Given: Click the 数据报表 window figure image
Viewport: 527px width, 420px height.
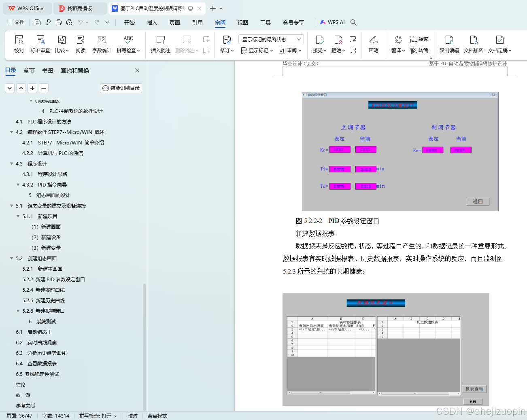Looking at the screenshot, I should (x=386, y=349).
